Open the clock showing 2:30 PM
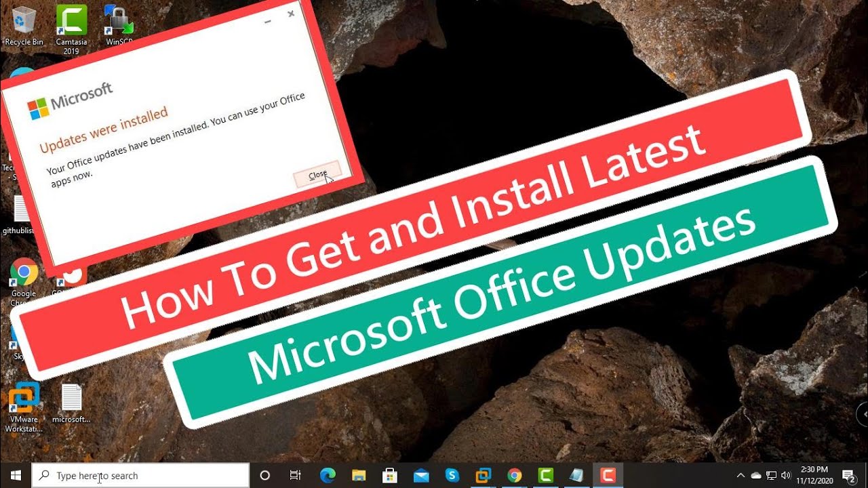The height and width of the screenshot is (488, 868). [x=814, y=475]
